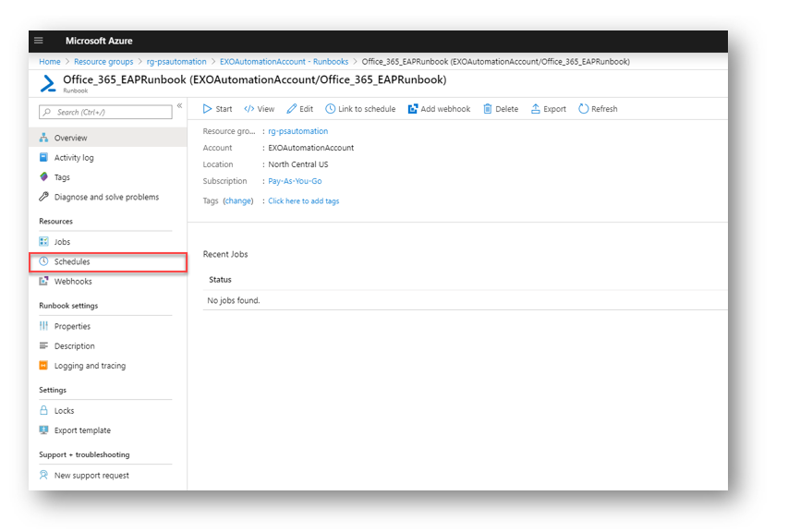Open the hamburger portal menu
788x532 pixels.
point(39,41)
